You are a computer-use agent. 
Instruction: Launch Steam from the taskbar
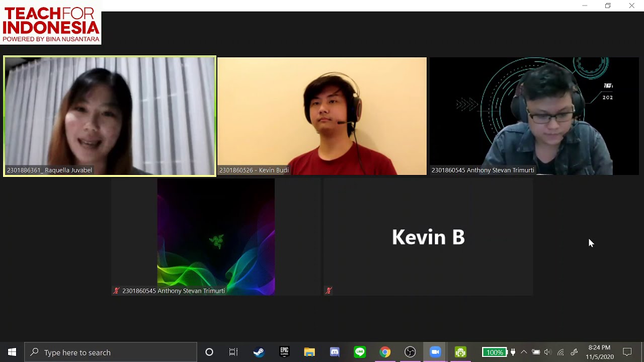[259, 352]
